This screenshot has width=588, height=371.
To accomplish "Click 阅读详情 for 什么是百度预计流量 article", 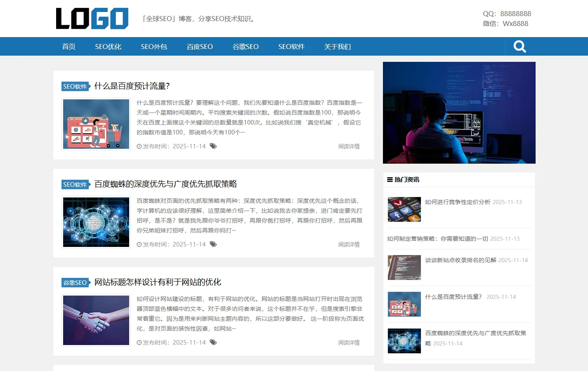I will [x=349, y=146].
